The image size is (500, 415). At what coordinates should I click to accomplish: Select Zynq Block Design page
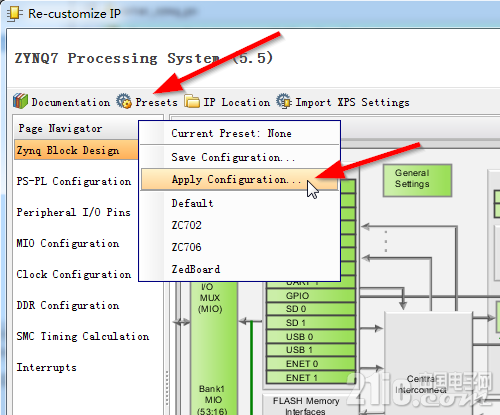click(x=76, y=150)
